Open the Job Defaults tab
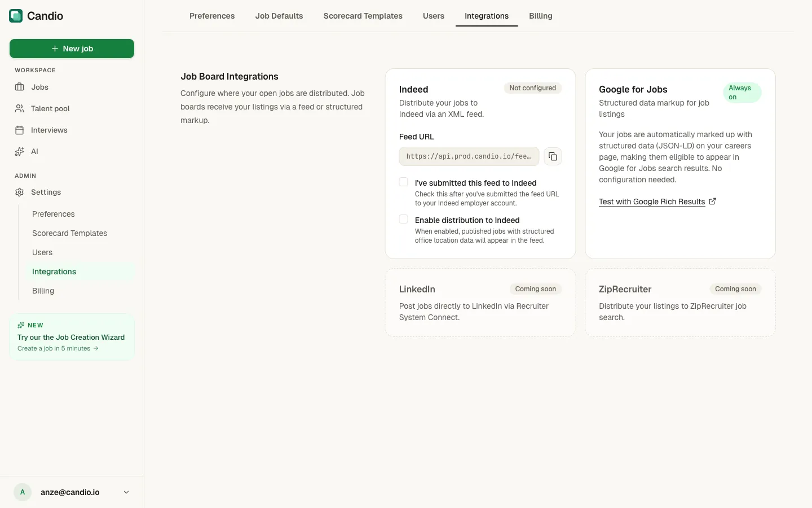This screenshot has width=812, height=508. (x=279, y=16)
